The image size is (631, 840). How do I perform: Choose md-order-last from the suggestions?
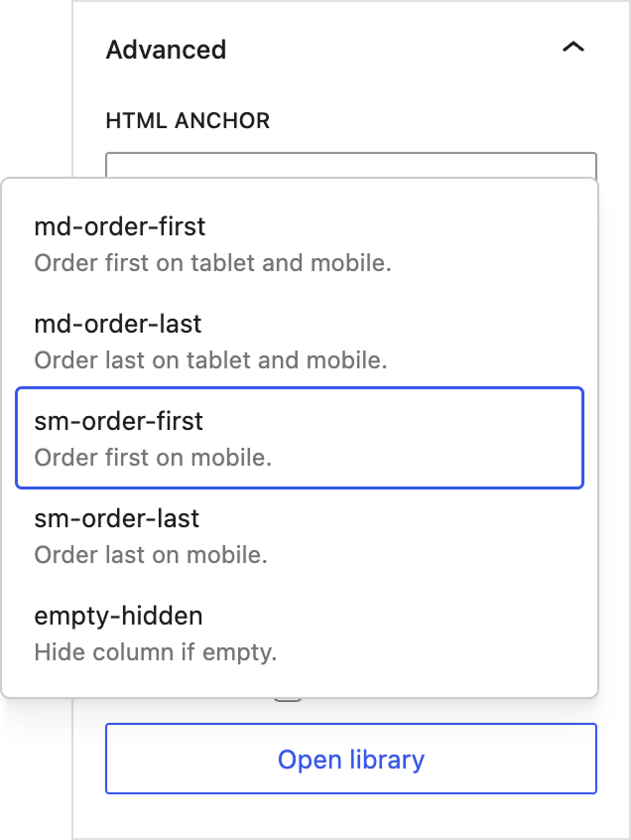(x=117, y=324)
